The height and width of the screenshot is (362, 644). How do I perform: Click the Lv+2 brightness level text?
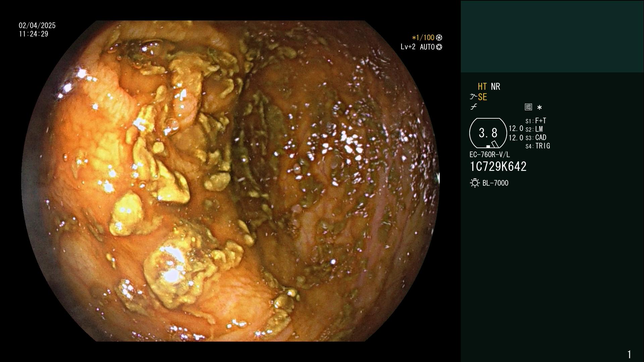point(408,47)
